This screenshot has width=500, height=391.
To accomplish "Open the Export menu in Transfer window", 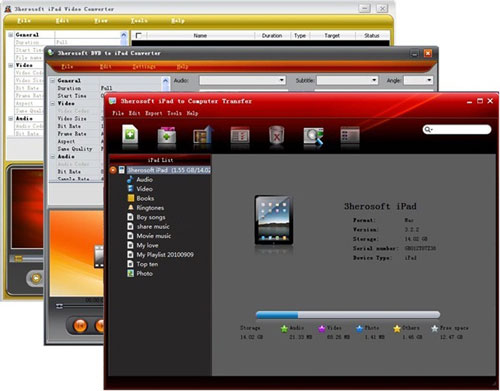I will [154, 113].
